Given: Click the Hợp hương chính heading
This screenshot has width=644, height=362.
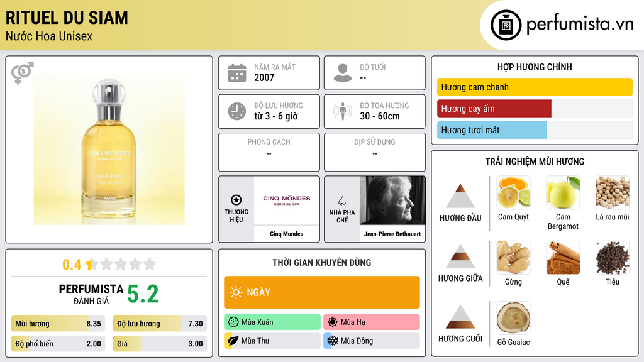Looking at the screenshot, I should (535, 67).
